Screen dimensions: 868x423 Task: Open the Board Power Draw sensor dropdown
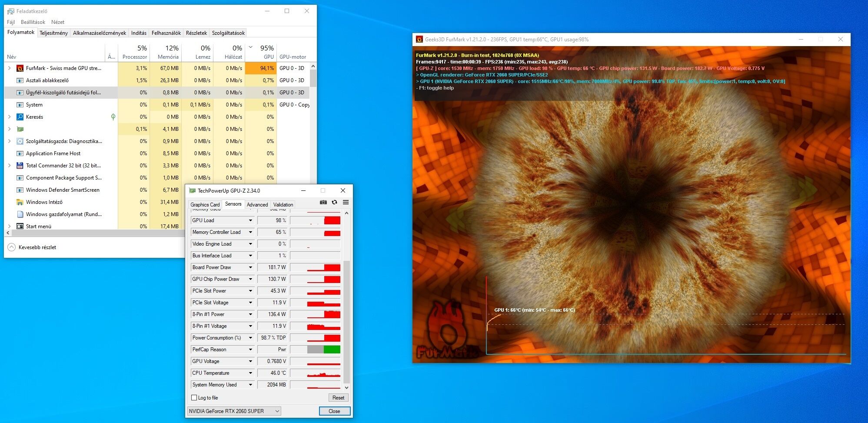point(250,267)
